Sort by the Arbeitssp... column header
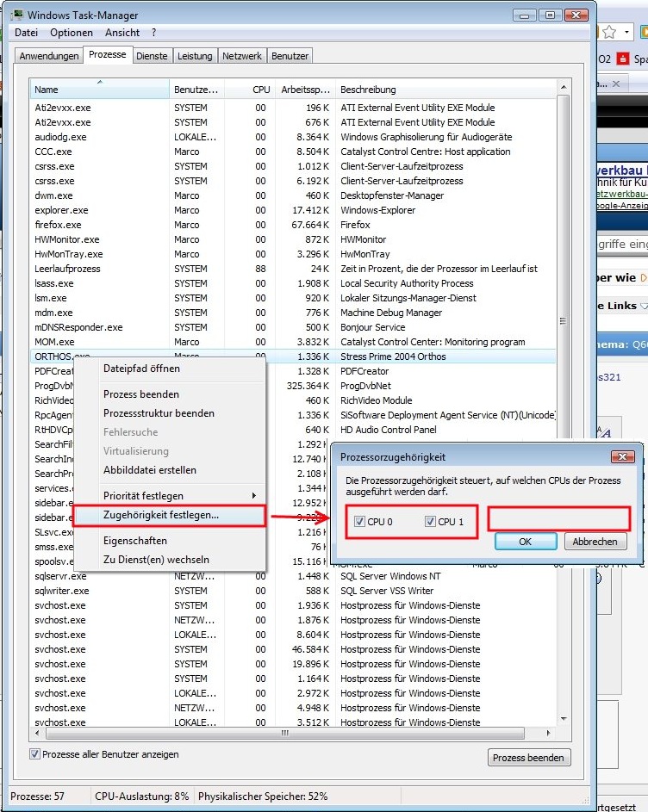This screenshot has height=812, width=648. pos(305,89)
